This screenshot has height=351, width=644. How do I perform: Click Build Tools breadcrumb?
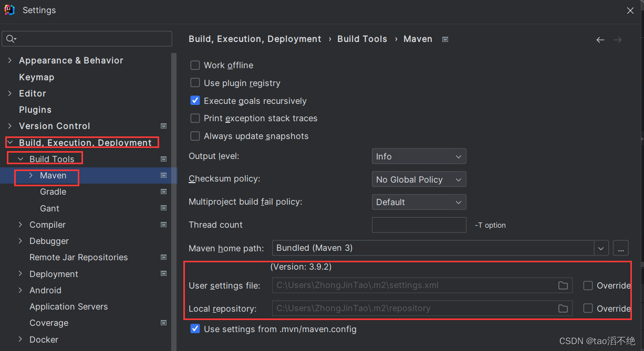click(x=362, y=39)
